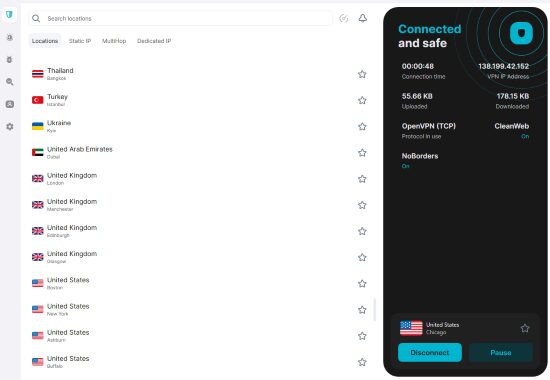This screenshot has width=550, height=380.
Task: Click the CleanWeb status label
Action: (x=511, y=126)
